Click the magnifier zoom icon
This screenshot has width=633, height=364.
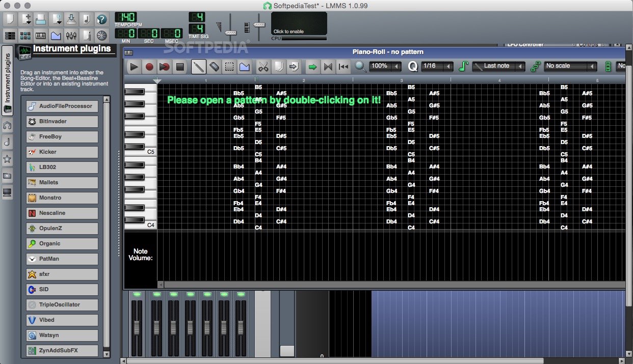(361, 66)
